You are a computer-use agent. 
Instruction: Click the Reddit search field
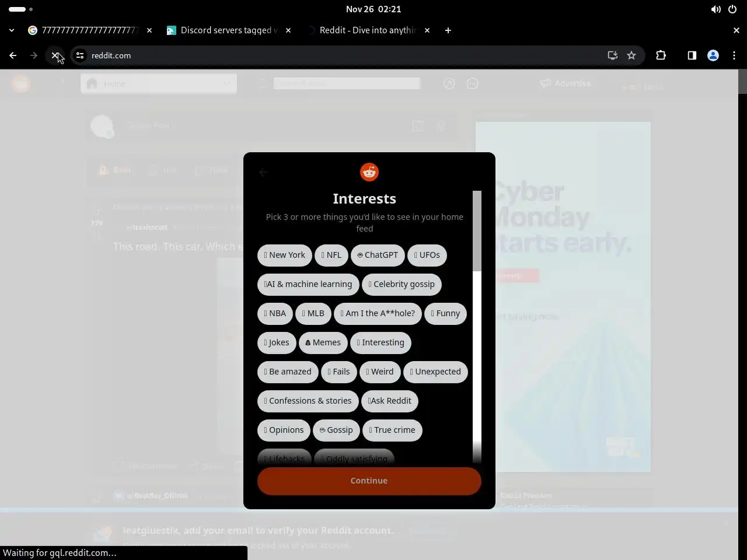pyautogui.click(x=347, y=83)
